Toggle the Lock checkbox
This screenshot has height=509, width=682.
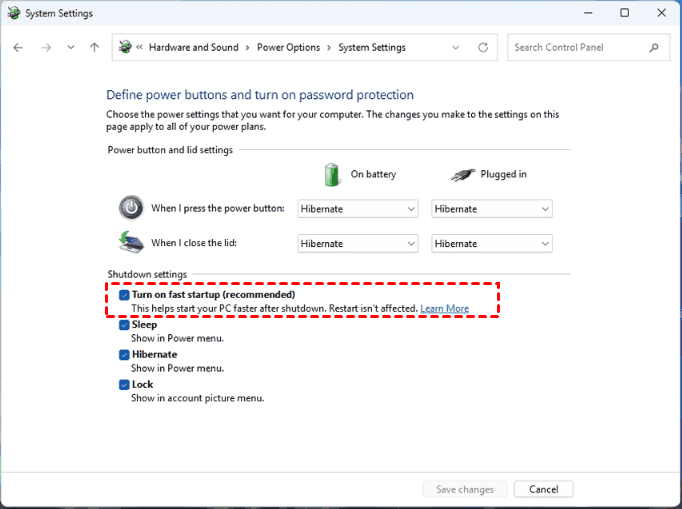point(124,384)
